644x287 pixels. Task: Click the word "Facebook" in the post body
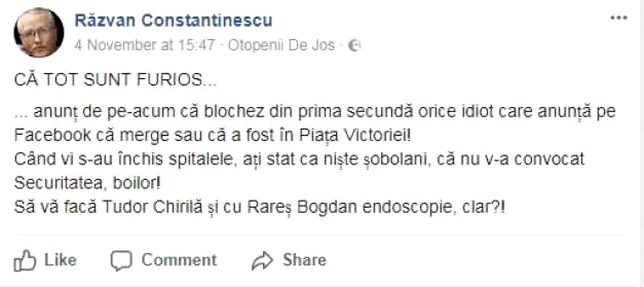tap(52, 135)
